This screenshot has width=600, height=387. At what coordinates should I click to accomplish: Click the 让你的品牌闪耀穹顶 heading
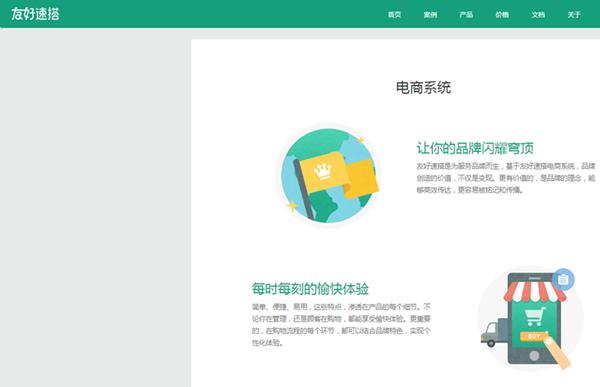click(475, 148)
